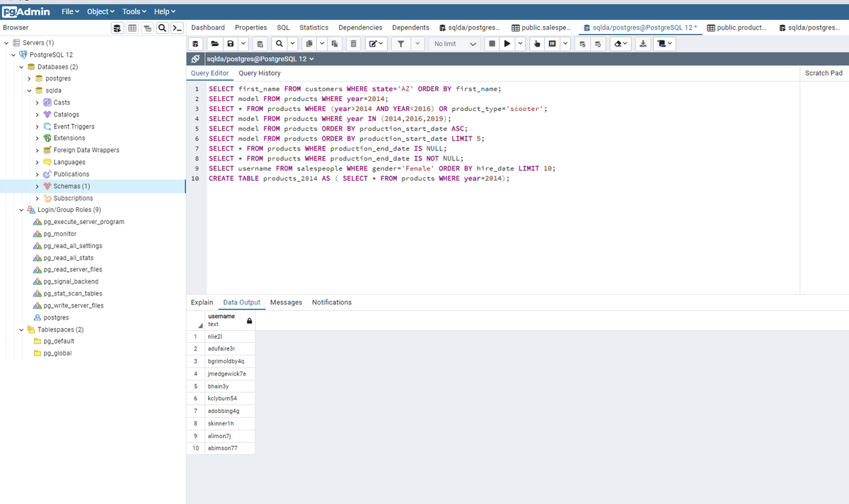Viewport: 849px width, 504px height.
Task: Click the Copy icon in query toolbar
Action: pyautogui.click(x=310, y=44)
